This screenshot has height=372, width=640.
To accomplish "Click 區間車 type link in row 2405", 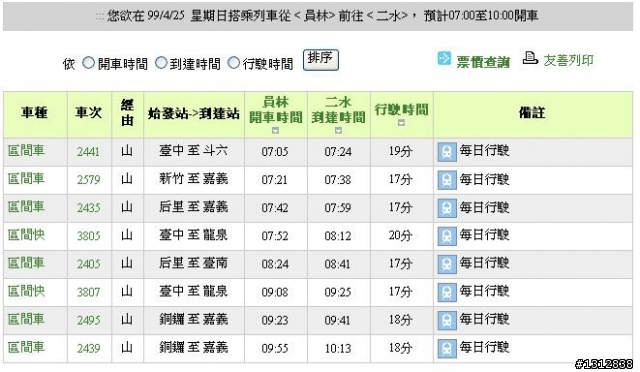I will 26,263.
